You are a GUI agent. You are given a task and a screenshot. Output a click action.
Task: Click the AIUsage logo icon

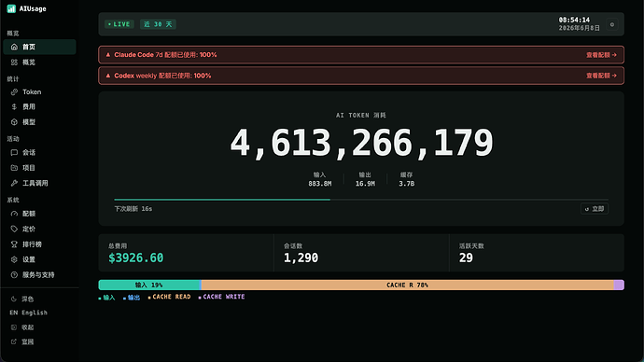(x=11, y=8)
